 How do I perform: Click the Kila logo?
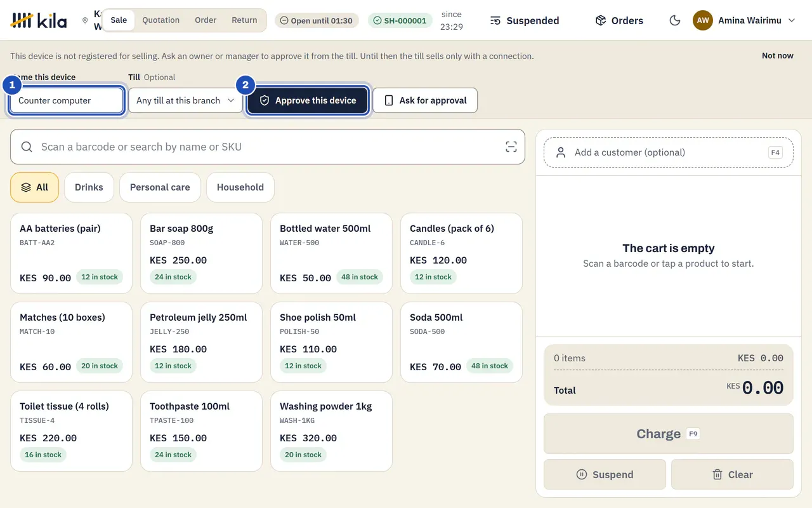coord(39,20)
